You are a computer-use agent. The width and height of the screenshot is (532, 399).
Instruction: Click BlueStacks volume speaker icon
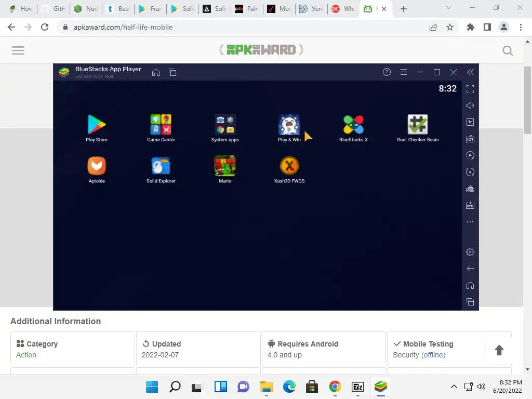tap(470, 105)
